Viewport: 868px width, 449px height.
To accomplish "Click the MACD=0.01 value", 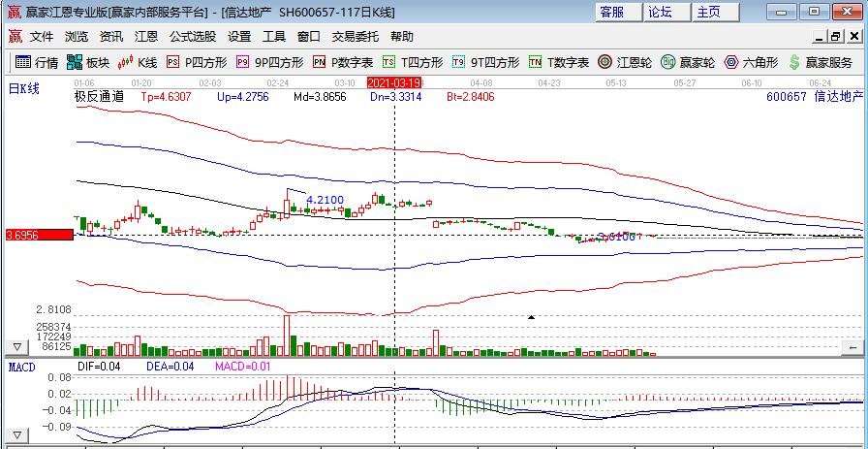I will (243, 367).
